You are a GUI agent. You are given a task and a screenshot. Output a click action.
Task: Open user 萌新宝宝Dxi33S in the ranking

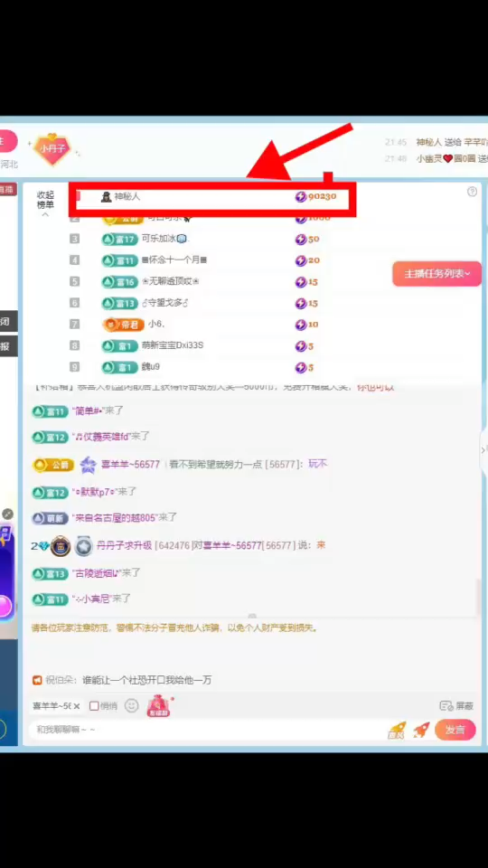click(173, 345)
